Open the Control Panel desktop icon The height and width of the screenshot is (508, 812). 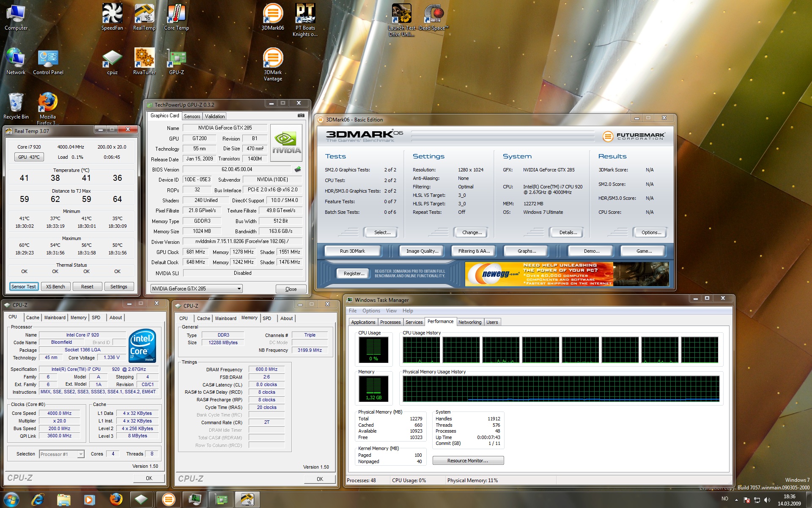[x=48, y=61]
